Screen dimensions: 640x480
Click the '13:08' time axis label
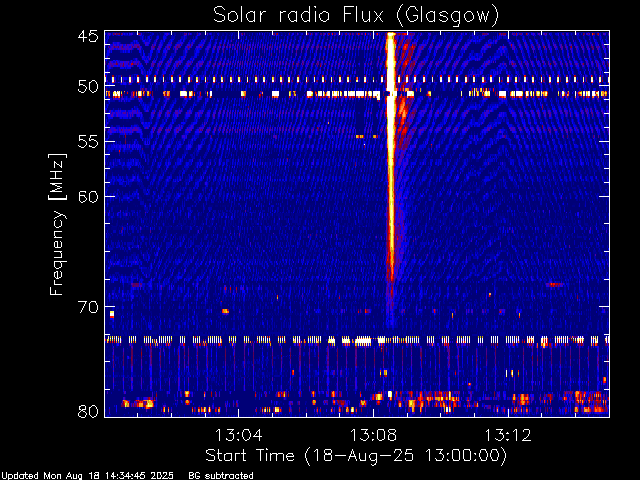373,435
